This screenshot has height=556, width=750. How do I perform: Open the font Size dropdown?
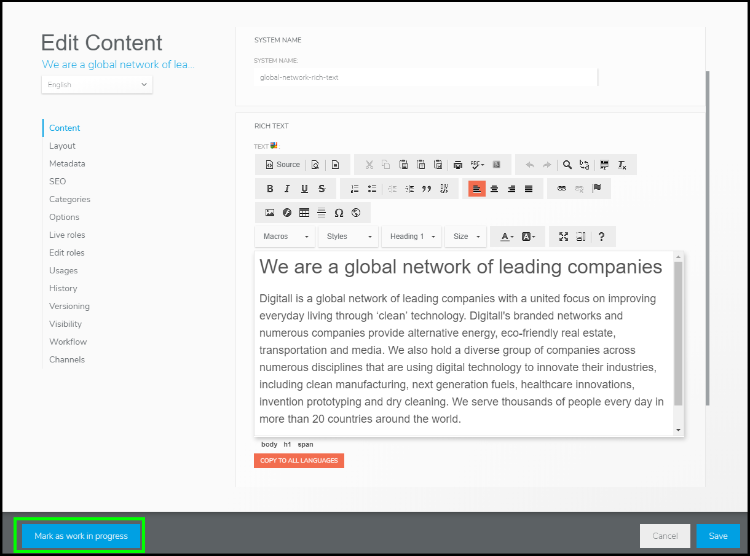(x=466, y=236)
